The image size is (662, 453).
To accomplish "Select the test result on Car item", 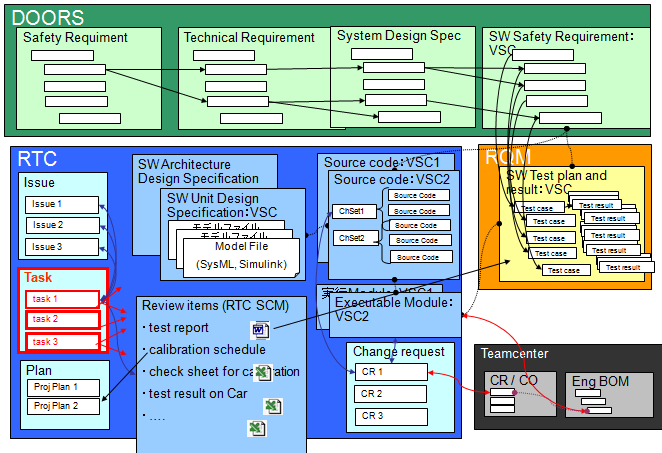I will [x=195, y=393].
